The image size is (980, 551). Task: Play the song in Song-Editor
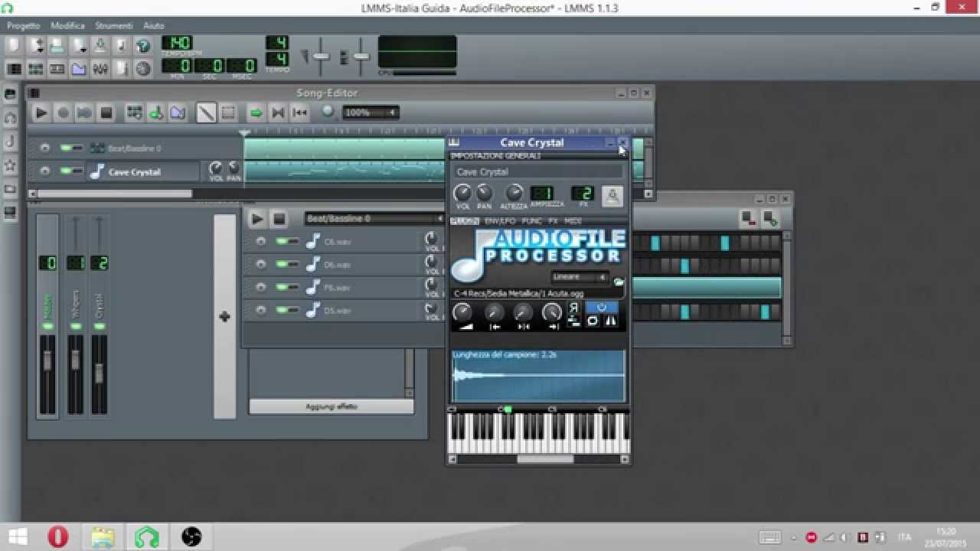tap(41, 112)
